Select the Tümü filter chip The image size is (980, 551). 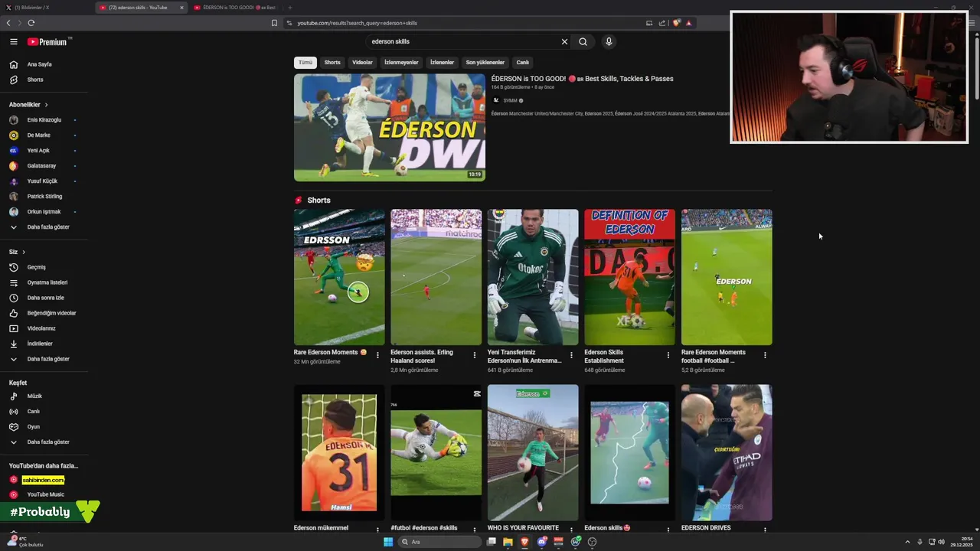coord(305,63)
